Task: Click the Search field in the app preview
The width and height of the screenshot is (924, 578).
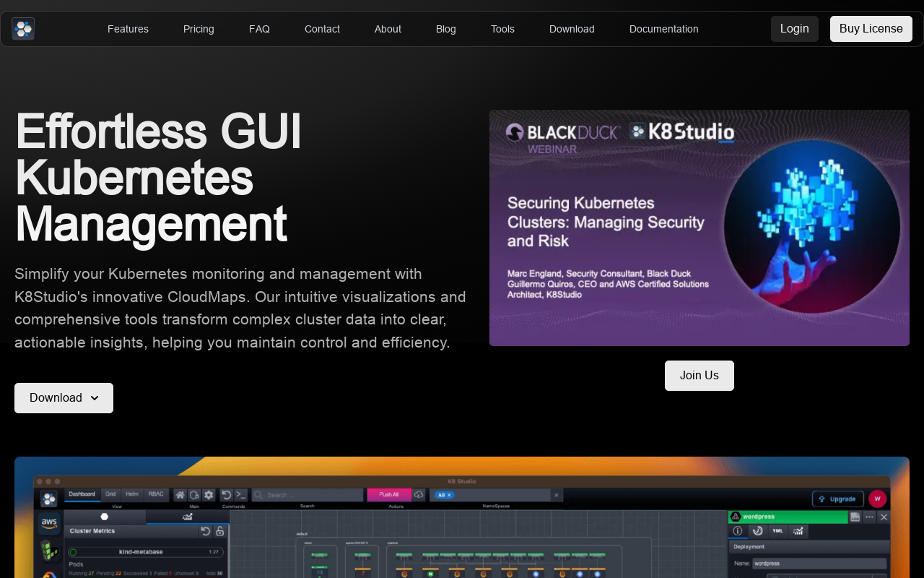Action: (307, 495)
